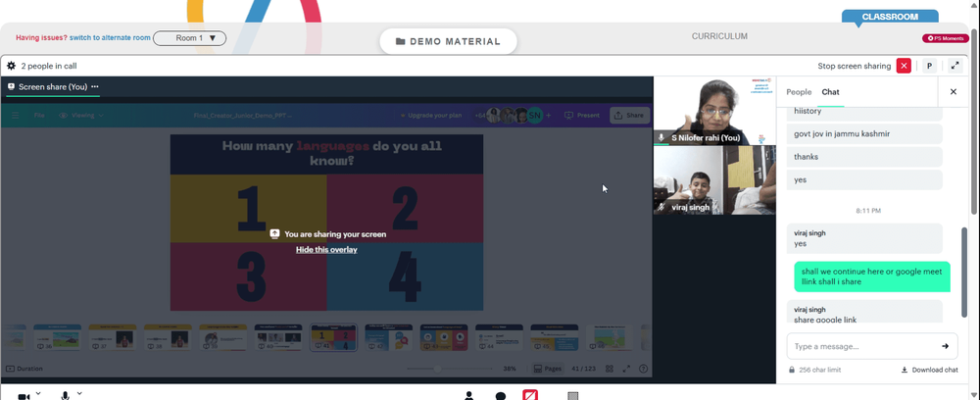Click the P button in call header
This screenshot has width=980, height=400.
[929, 66]
